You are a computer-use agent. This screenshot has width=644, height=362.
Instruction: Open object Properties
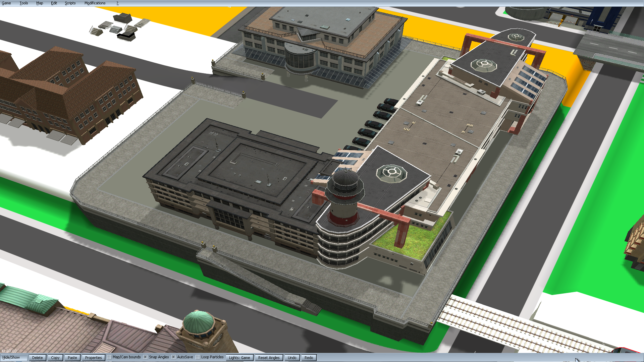coord(93,358)
